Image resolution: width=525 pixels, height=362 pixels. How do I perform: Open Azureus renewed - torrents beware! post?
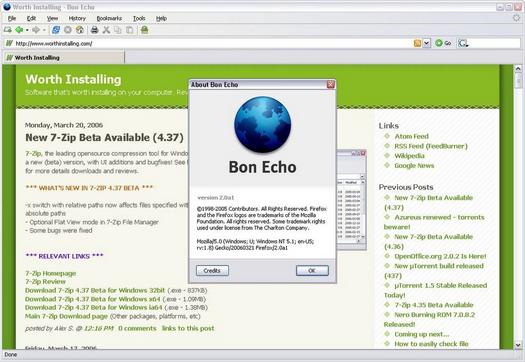(x=434, y=222)
